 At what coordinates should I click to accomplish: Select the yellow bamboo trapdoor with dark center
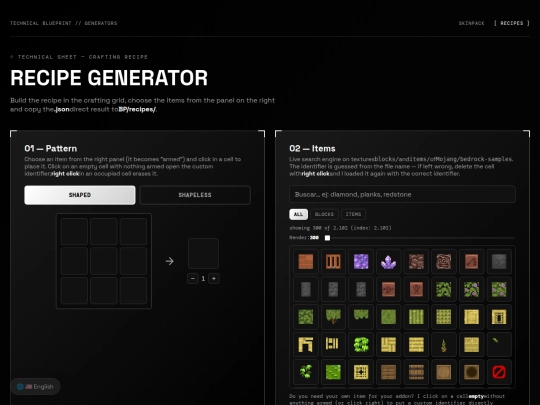click(361, 372)
